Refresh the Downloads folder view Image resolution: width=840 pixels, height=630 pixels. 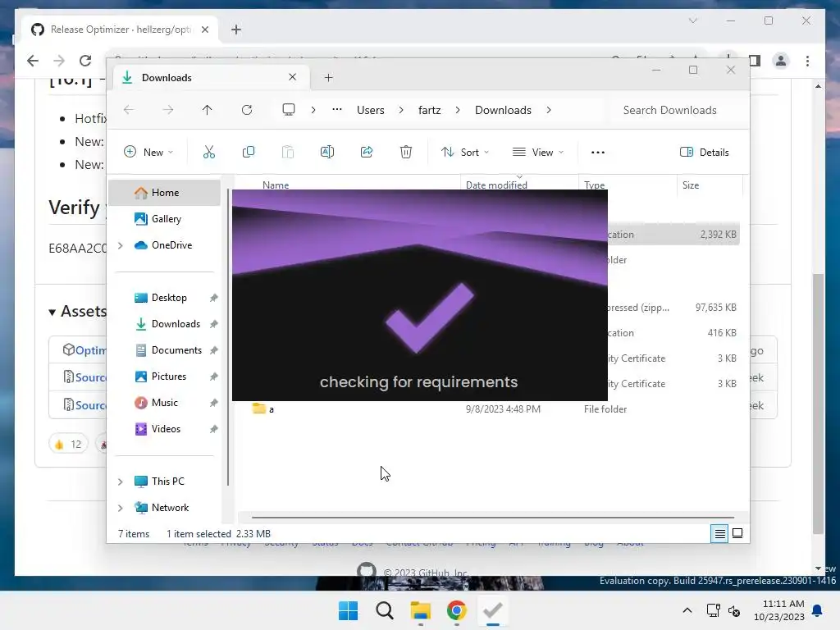point(247,110)
